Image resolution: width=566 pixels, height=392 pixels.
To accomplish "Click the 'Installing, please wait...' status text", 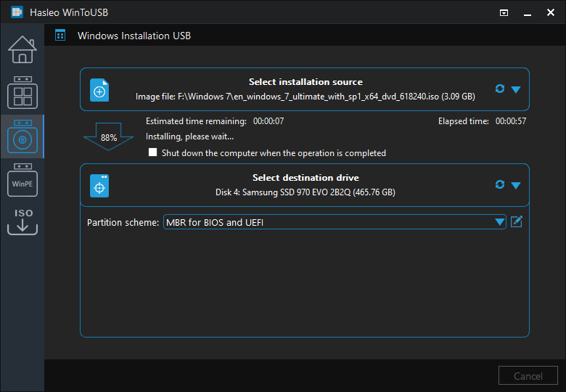I will click(189, 136).
